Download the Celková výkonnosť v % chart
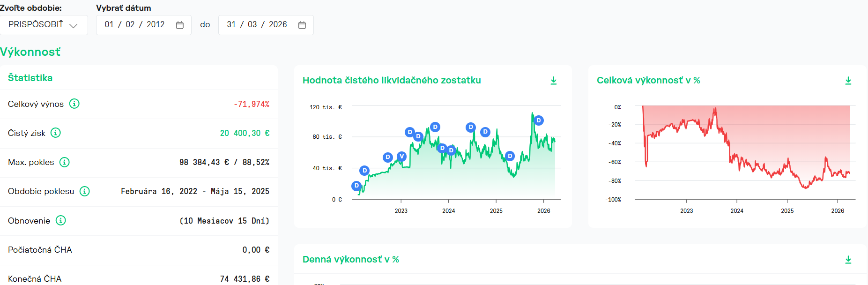Viewport: 868px width, 285px height. point(848,81)
